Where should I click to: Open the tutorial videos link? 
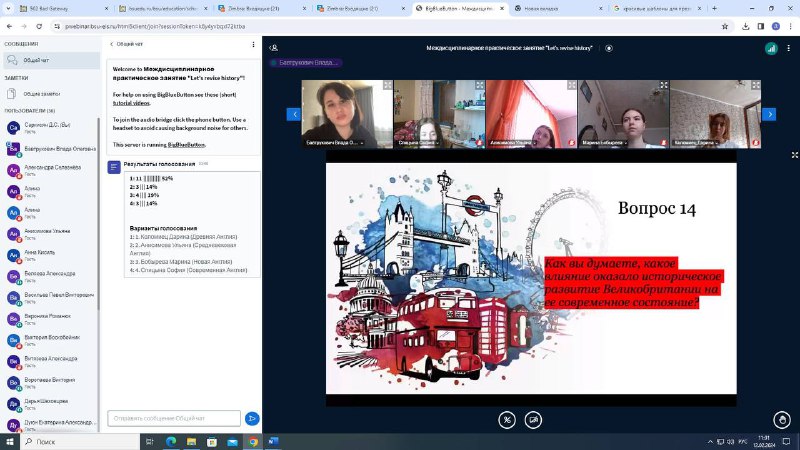131,103
